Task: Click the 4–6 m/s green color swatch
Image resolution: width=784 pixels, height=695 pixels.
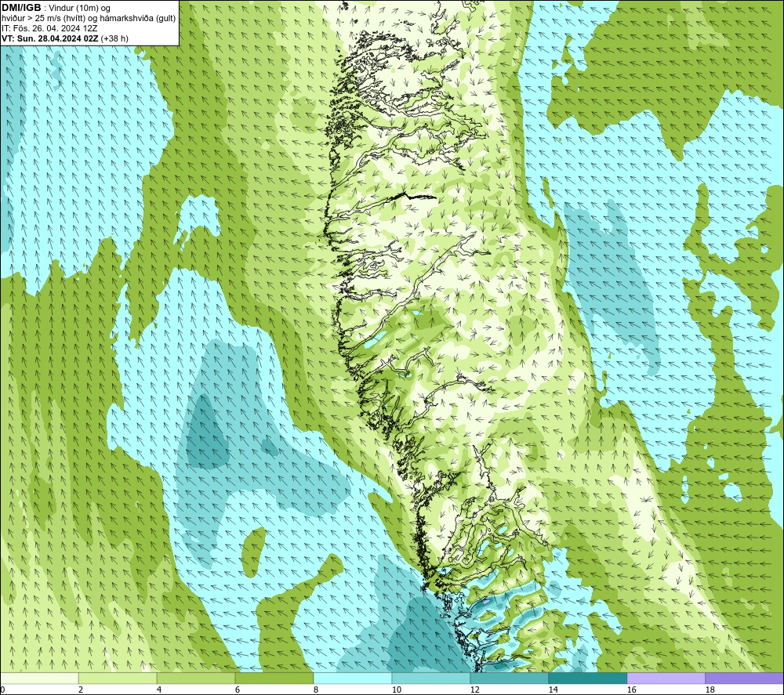Action: [196, 678]
